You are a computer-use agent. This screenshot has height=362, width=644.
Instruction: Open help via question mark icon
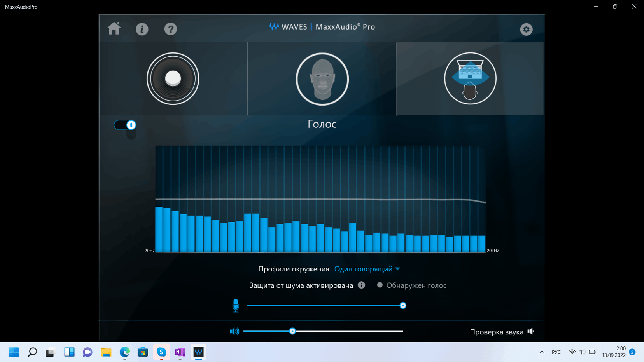[170, 29]
